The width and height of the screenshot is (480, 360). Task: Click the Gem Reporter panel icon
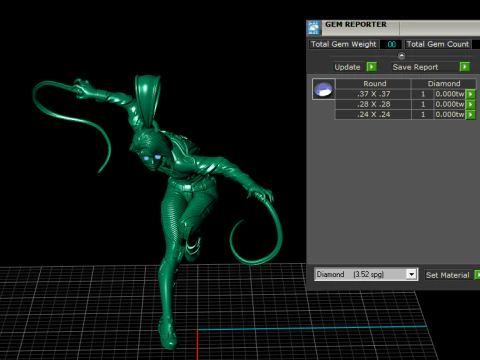point(314,28)
